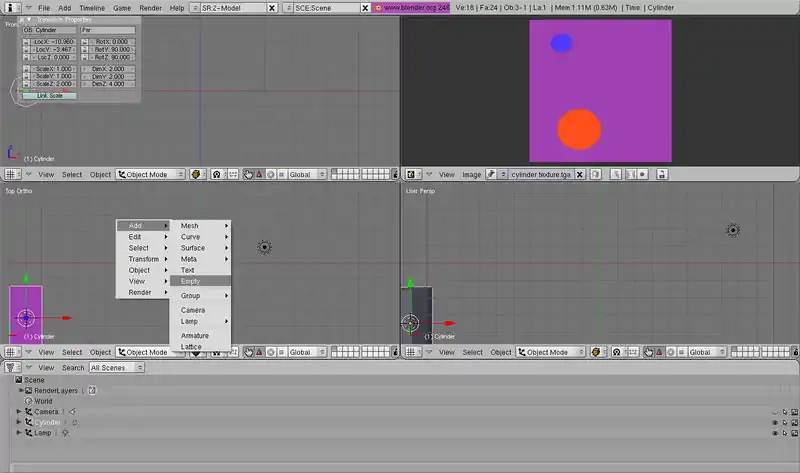Click the Image menu in UV editor header

471,174
